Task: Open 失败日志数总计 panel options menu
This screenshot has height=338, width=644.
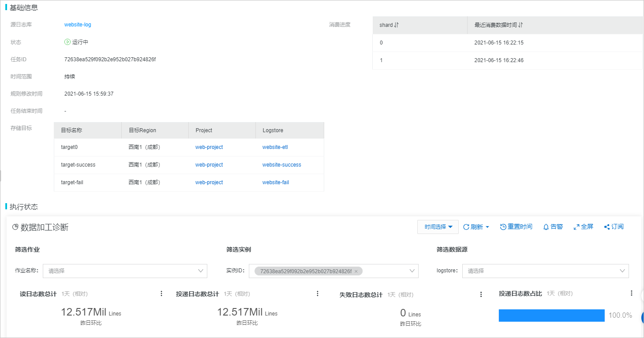Action: 481,294
